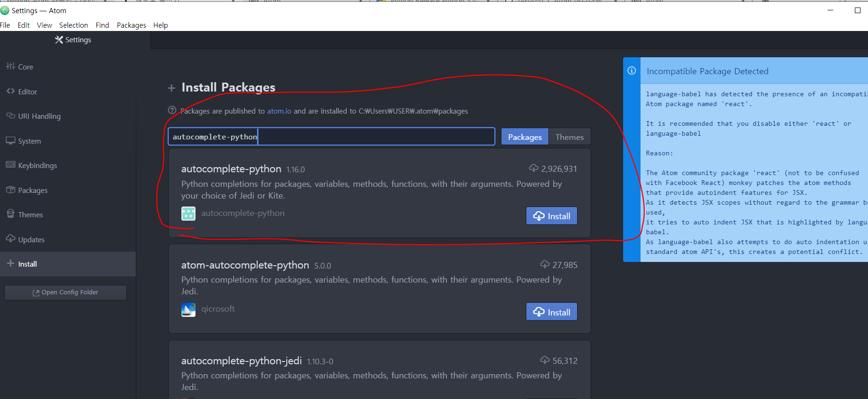The width and height of the screenshot is (868, 399).
Task: Click the System monitor icon
Action: click(x=10, y=140)
